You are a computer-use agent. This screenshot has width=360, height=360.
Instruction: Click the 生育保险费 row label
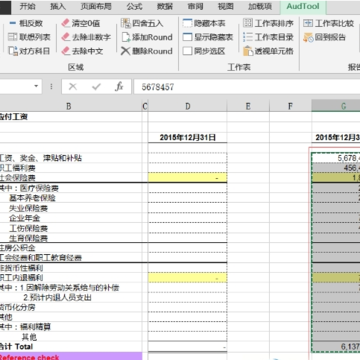28,238
